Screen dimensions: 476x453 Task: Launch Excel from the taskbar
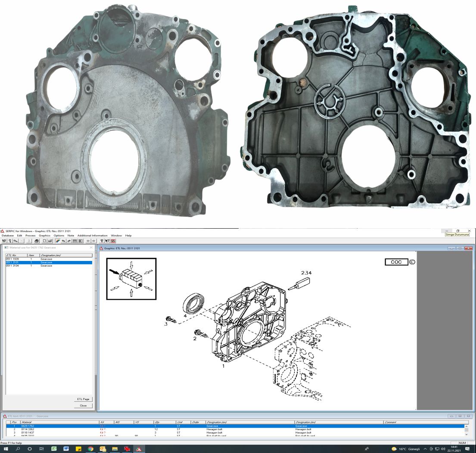[x=54, y=449]
